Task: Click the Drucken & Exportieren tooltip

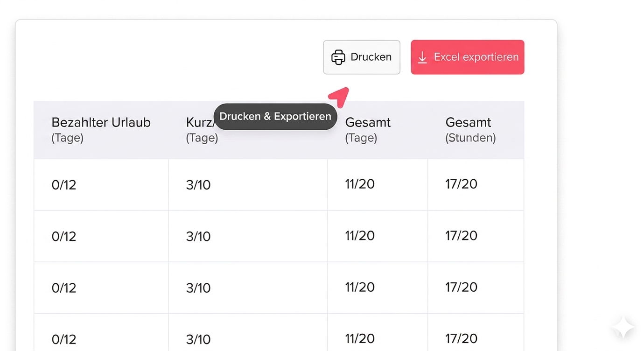Action: [x=275, y=117]
